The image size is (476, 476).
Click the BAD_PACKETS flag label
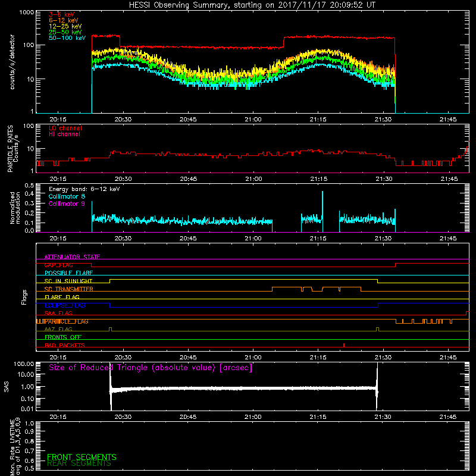(x=65, y=346)
